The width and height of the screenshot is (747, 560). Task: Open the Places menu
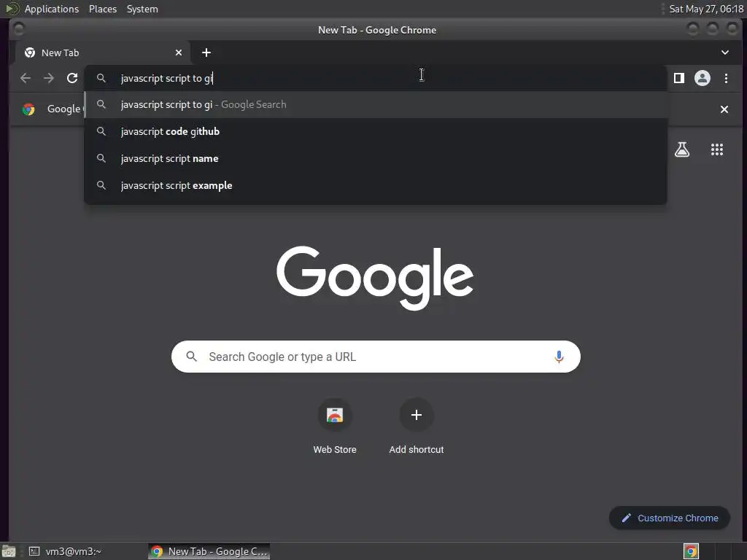103,9
